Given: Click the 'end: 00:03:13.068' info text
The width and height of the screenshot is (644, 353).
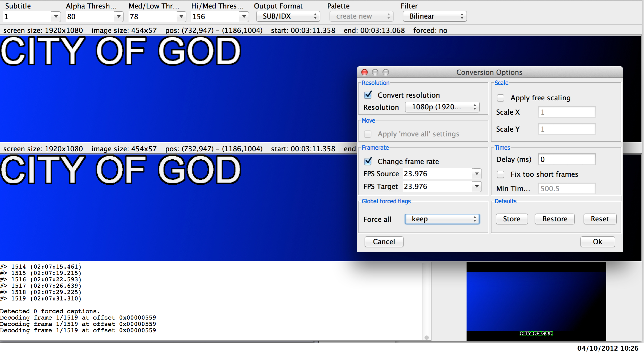Looking at the screenshot, I should 374,31.
